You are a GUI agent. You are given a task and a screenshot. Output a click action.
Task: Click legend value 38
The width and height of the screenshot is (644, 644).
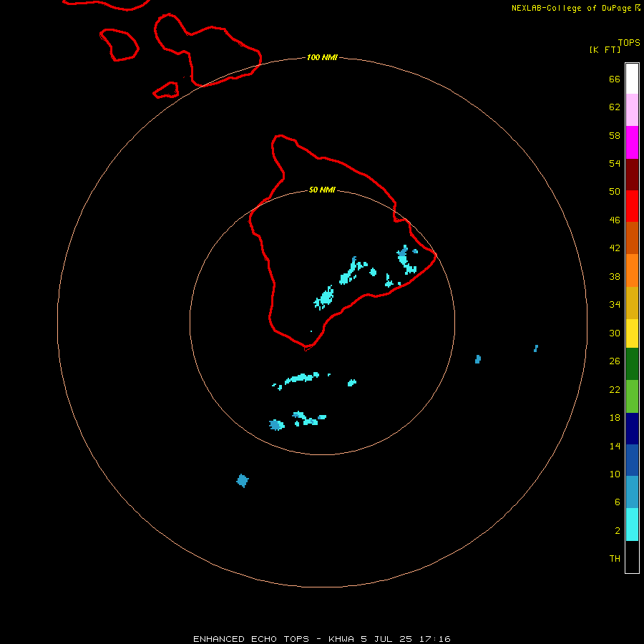615,277
